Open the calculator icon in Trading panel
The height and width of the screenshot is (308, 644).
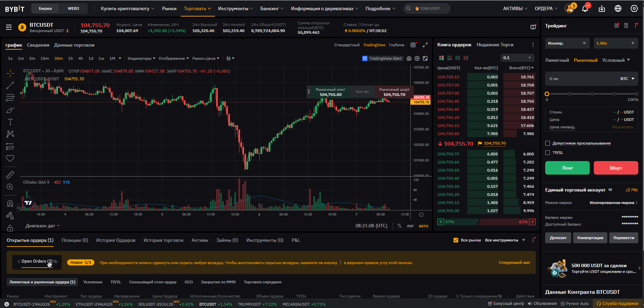click(626, 26)
